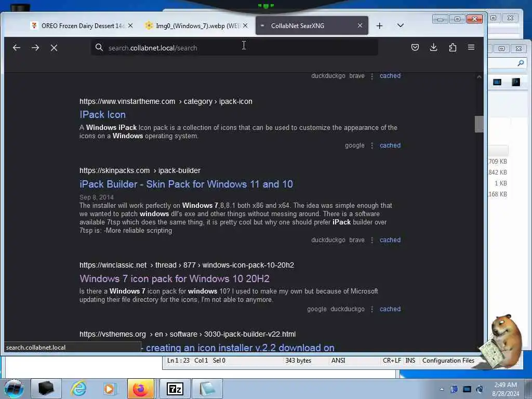
Task: Click the Configuration Files status entry
Action: pos(448,361)
